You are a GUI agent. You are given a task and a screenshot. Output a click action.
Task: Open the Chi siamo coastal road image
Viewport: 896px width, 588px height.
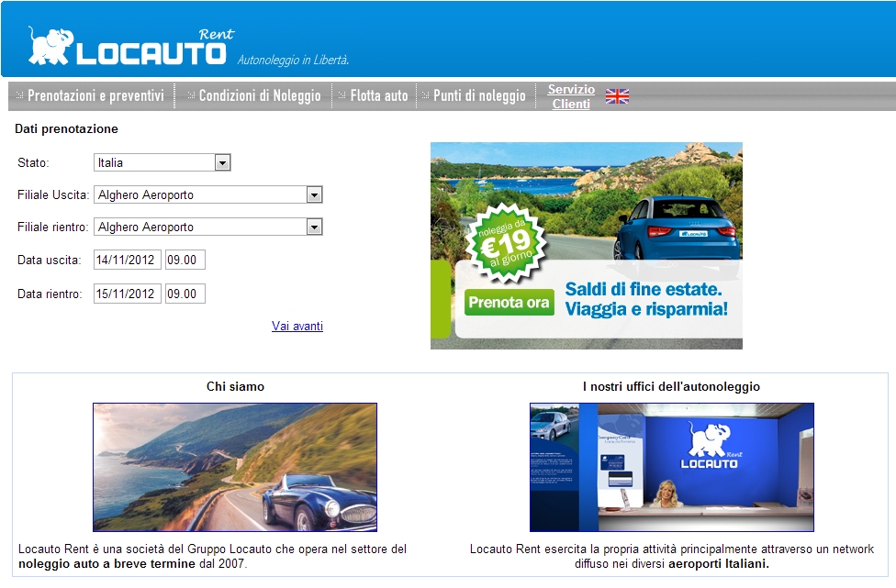235,468
